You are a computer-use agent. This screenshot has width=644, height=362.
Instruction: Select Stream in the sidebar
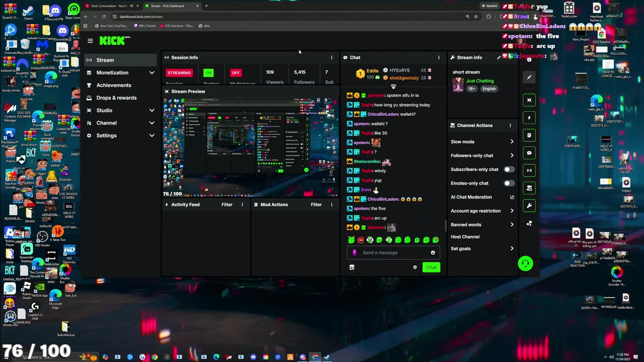[121, 60]
